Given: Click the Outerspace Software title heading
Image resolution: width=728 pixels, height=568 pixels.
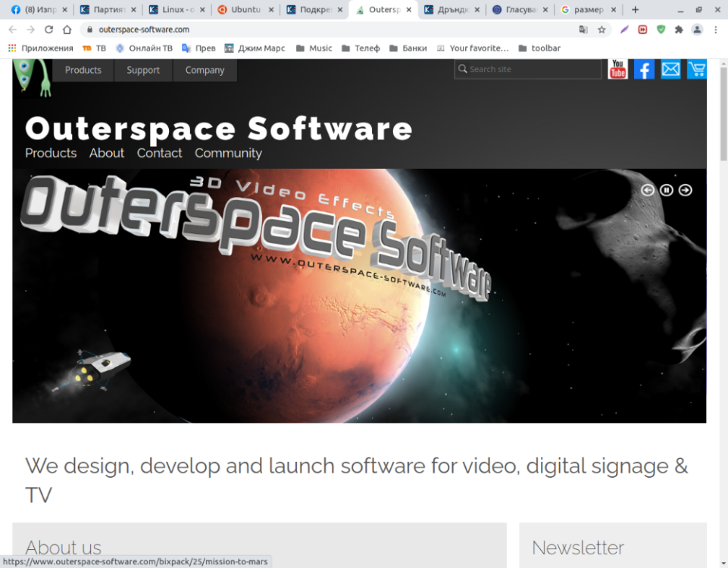Looking at the screenshot, I should [x=218, y=129].
